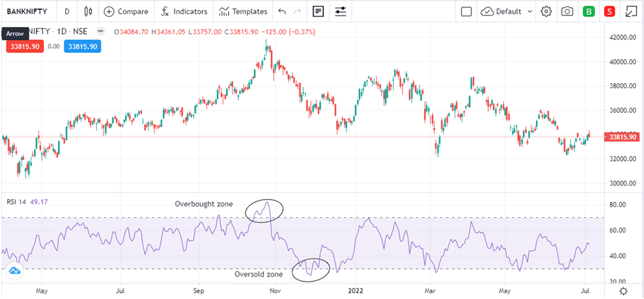Open the notes panel icon

(318, 12)
